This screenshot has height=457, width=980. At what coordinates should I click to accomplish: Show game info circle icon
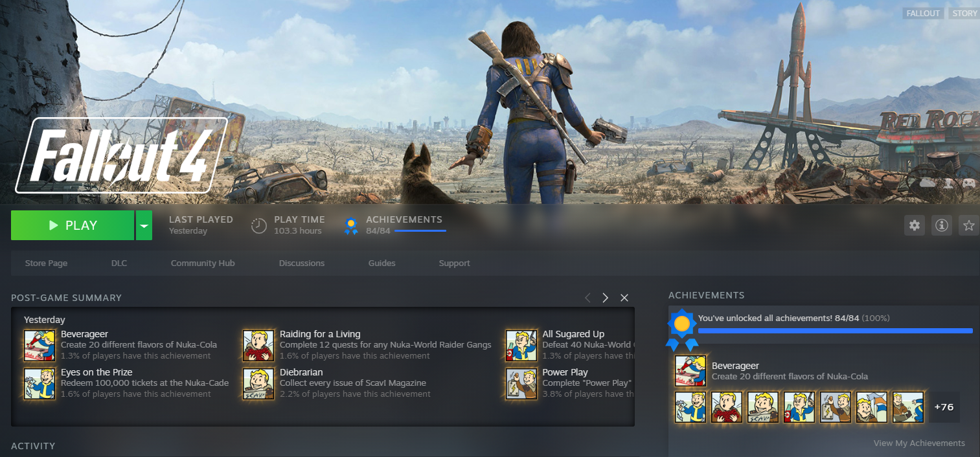pyautogui.click(x=942, y=225)
